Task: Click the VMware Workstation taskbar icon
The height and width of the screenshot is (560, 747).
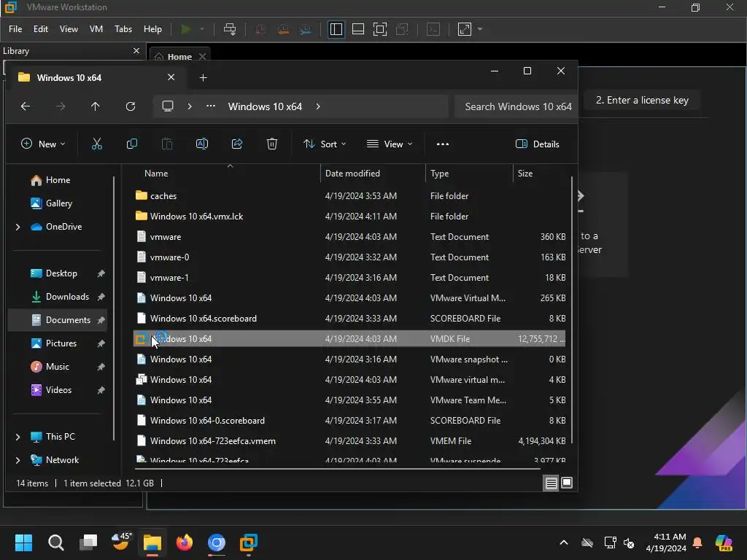Action: [249, 542]
